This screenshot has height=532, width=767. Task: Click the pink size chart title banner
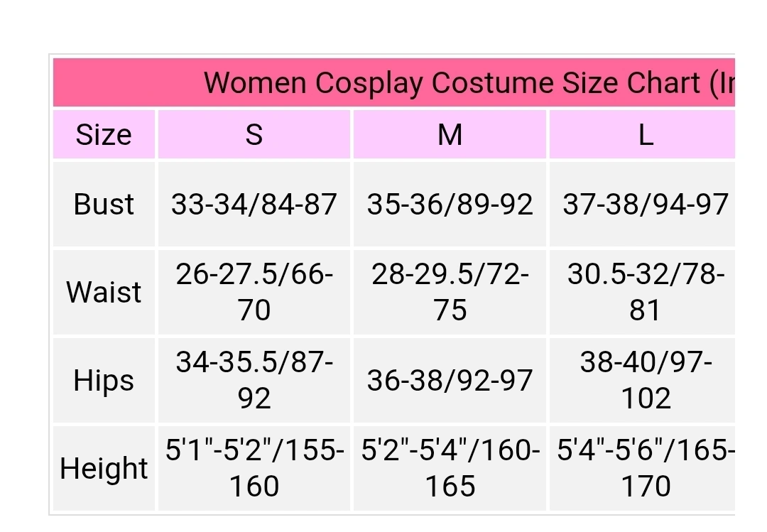tap(393, 82)
